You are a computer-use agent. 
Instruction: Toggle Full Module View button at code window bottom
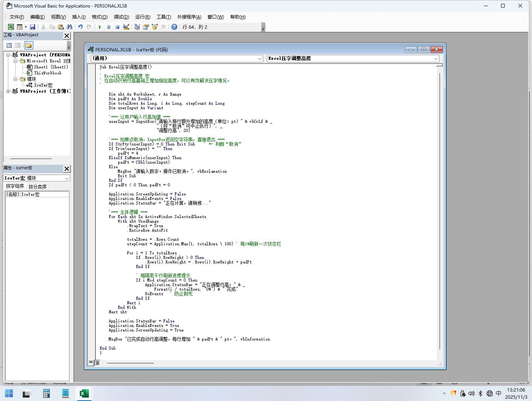(x=97, y=363)
